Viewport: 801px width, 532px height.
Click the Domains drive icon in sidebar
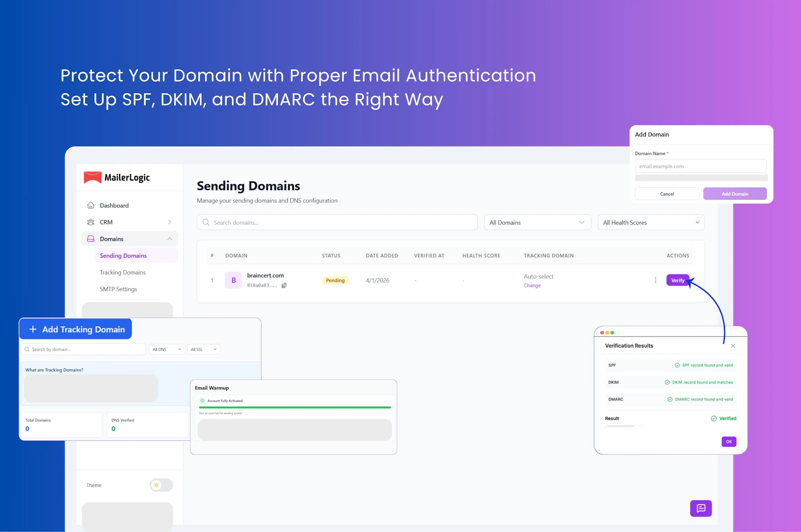coord(91,239)
